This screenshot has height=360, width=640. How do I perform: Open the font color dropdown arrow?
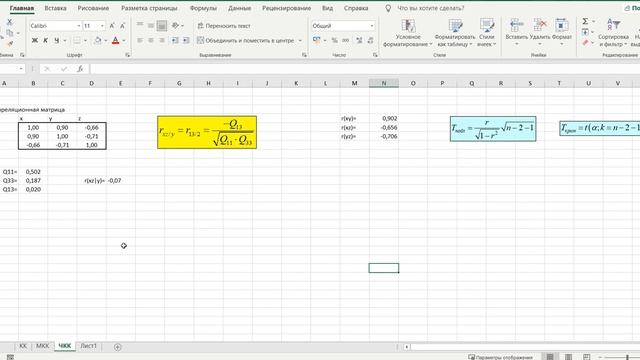124,40
